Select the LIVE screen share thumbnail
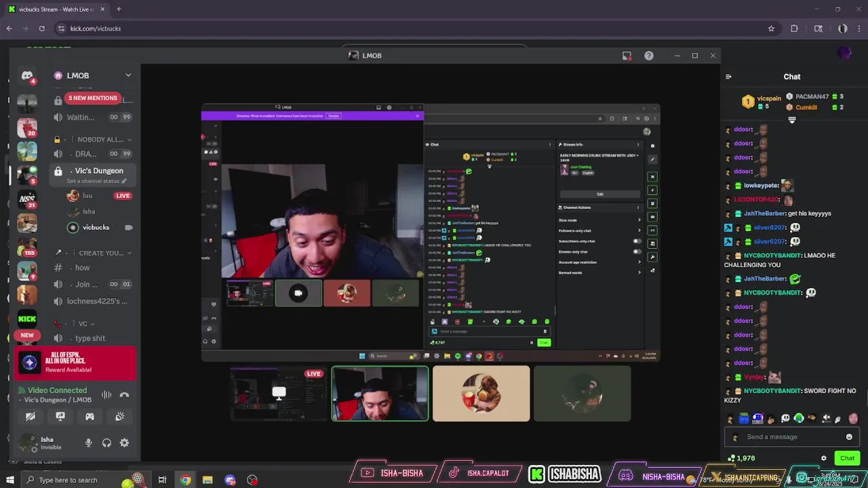The image size is (868, 488). click(278, 394)
